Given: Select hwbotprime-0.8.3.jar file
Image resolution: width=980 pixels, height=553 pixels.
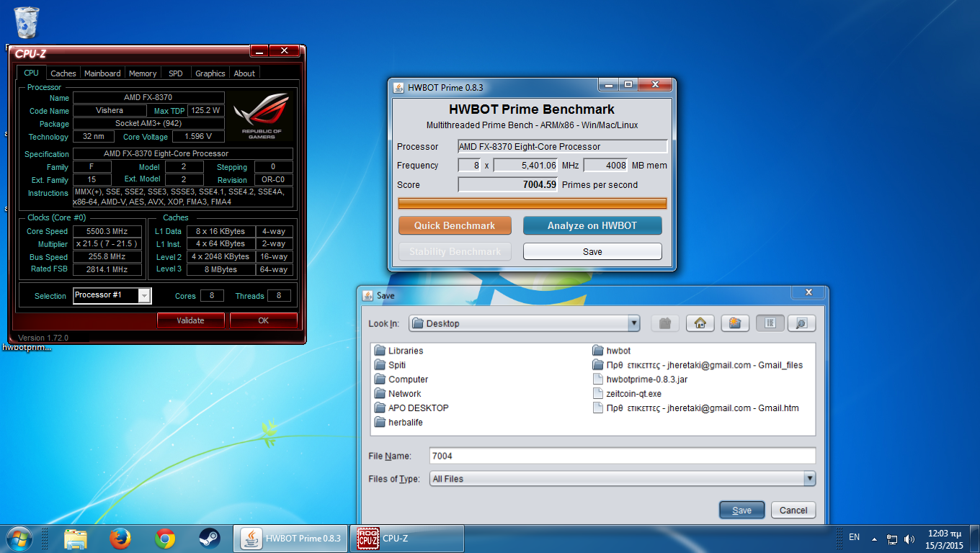Looking at the screenshot, I should [x=640, y=379].
